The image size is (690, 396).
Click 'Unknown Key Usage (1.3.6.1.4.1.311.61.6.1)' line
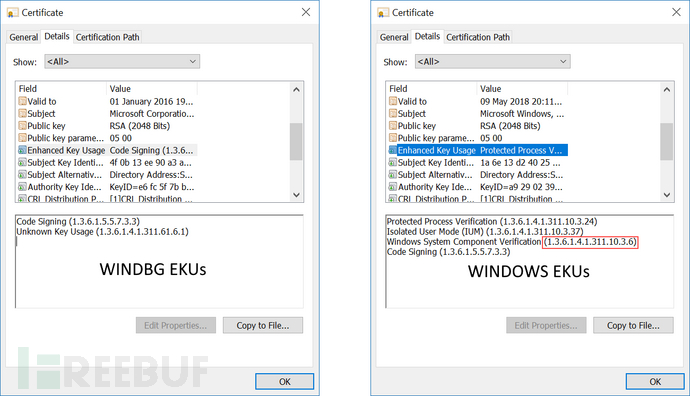[103, 232]
